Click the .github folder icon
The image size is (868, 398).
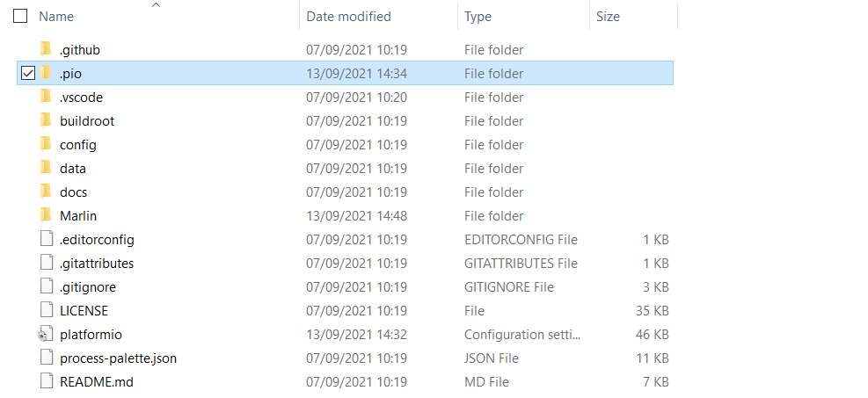click(x=46, y=50)
